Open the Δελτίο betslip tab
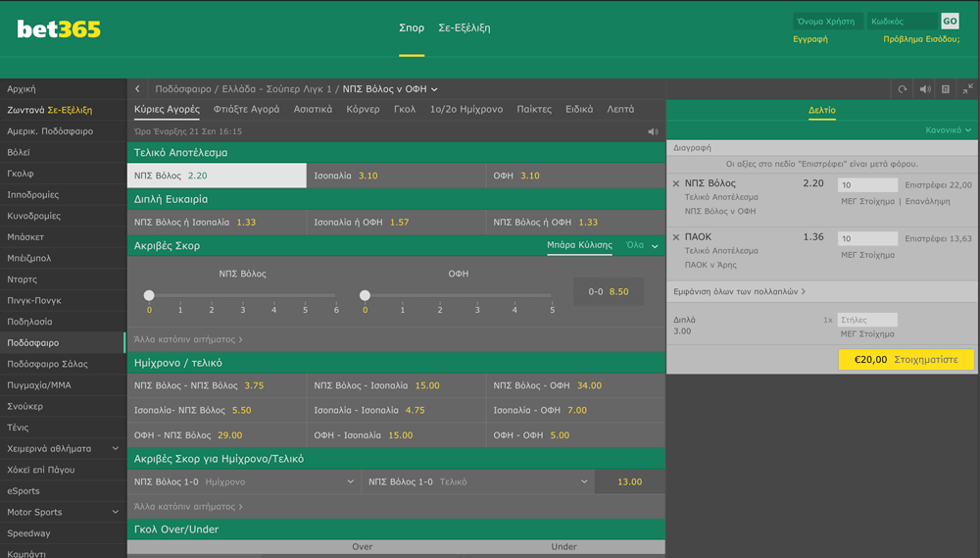Viewport: 980px width, 558px height. (x=822, y=110)
